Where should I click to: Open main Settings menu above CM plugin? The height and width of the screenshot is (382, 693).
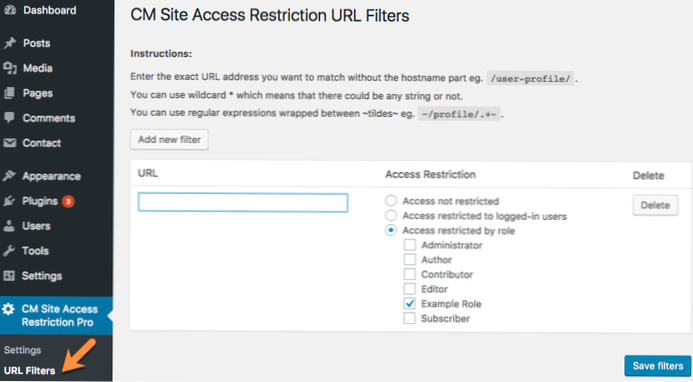42,275
